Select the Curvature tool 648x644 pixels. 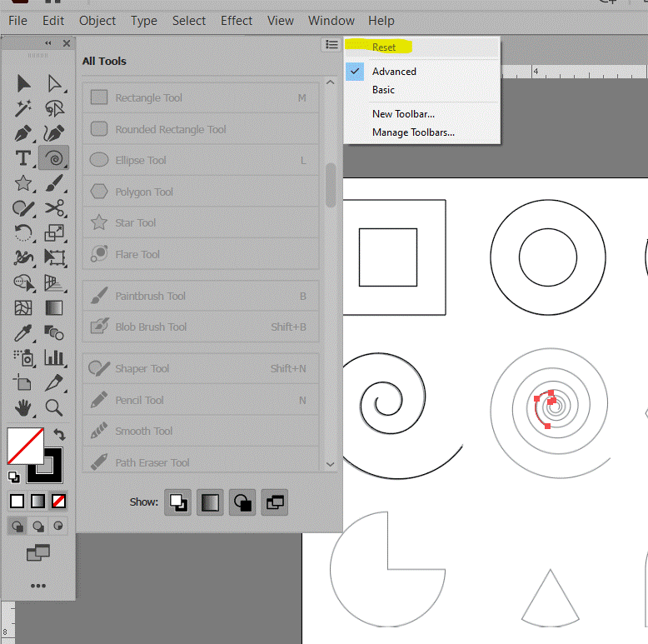click(x=54, y=133)
